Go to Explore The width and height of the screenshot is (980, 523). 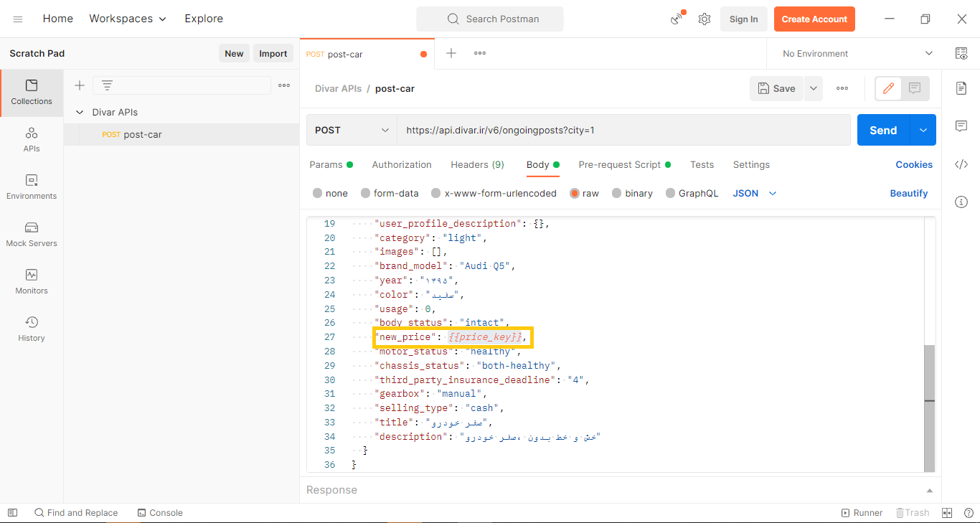pos(204,19)
